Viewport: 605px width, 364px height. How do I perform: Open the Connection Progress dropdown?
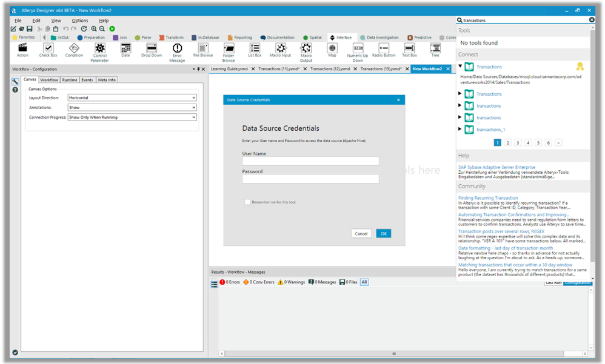point(132,117)
